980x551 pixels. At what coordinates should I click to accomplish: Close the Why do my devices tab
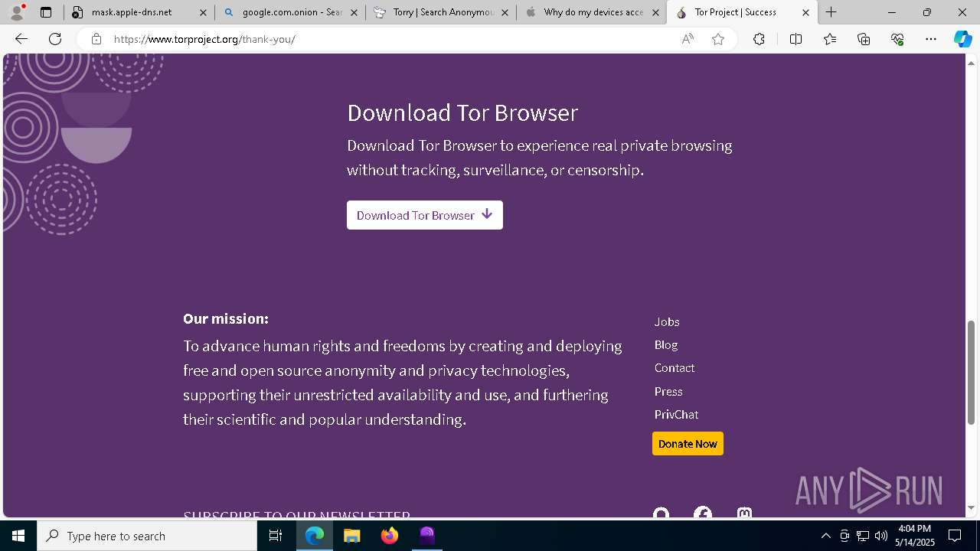pos(655,12)
